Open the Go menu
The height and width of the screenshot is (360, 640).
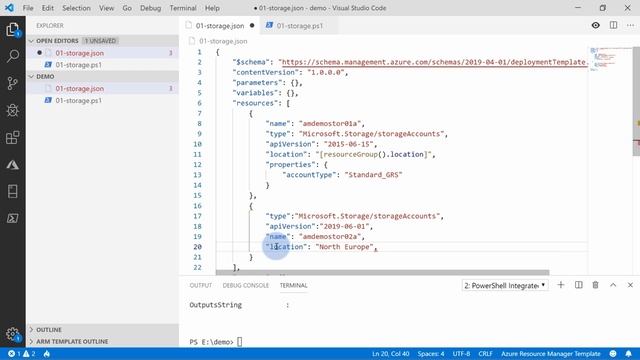coord(127,8)
